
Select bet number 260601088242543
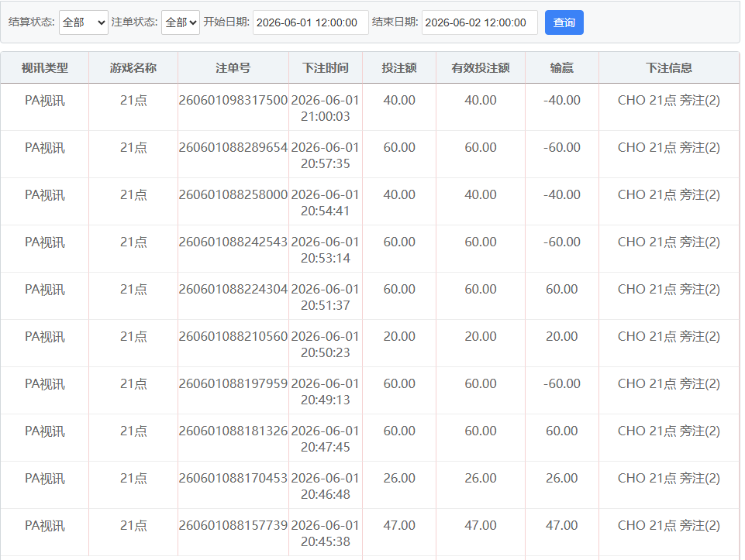click(233, 242)
